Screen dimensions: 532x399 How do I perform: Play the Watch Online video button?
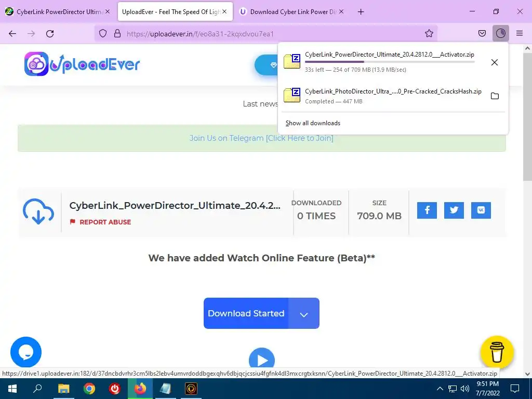(x=262, y=358)
